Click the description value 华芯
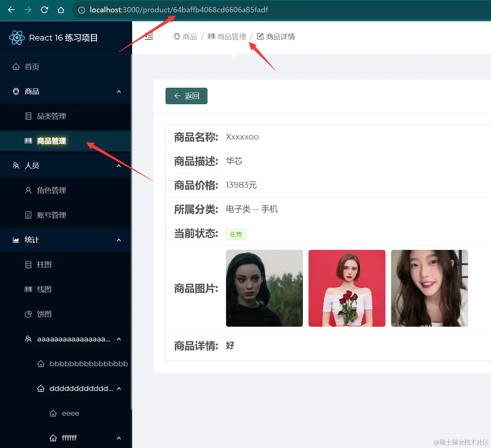Image resolution: width=491 pixels, height=448 pixels. click(x=234, y=161)
